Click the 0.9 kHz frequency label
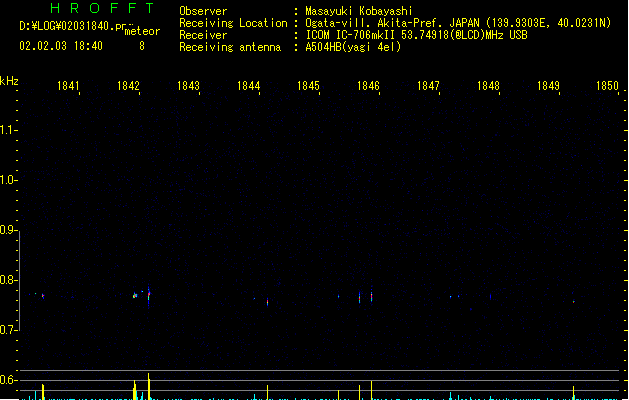Image resolution: width=629 pixels, height=400 pixels. point(8,230)
